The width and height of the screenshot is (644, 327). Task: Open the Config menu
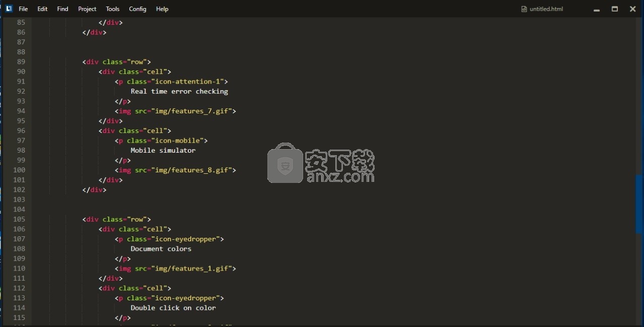point(137,9)
